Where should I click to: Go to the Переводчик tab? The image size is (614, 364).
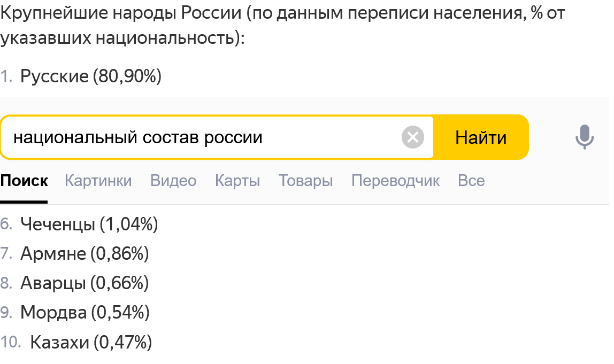(x=395, y=181)
